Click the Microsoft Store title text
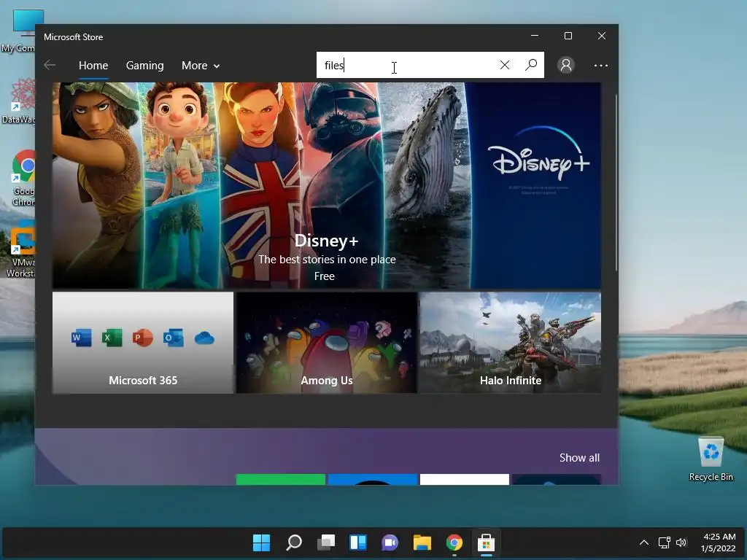The height and width of the screenshot is (560, 747). pyautogui.click(x=74, y=36)
